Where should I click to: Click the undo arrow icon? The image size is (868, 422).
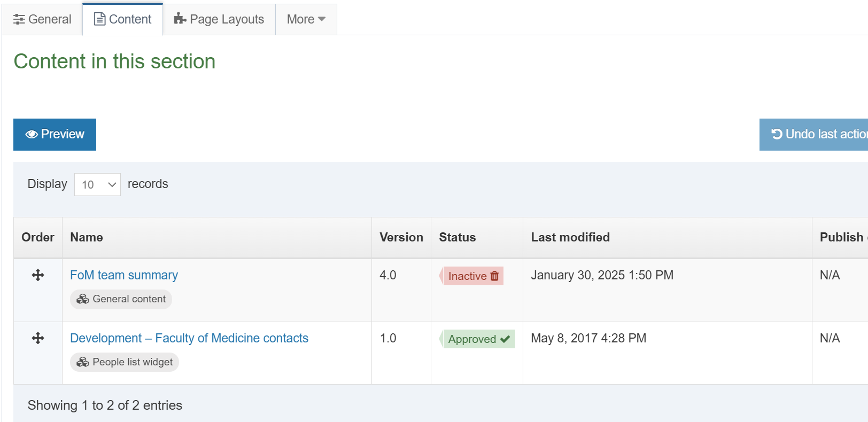[x=777, y=134]
